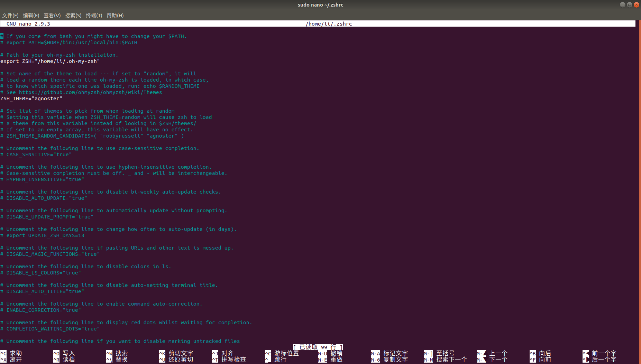Open the 帮助(H) menu
Viewport: 641px width, 364px height.
(115, 16)
